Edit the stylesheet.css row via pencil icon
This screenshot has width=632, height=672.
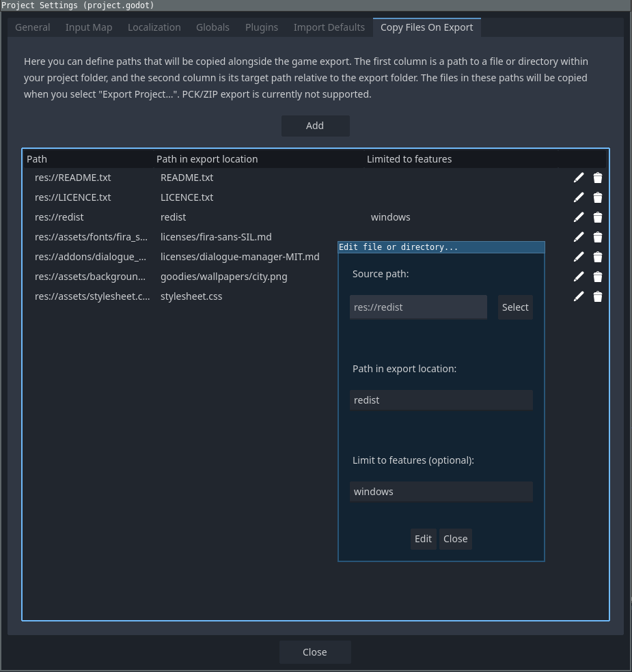click(579, 296)
